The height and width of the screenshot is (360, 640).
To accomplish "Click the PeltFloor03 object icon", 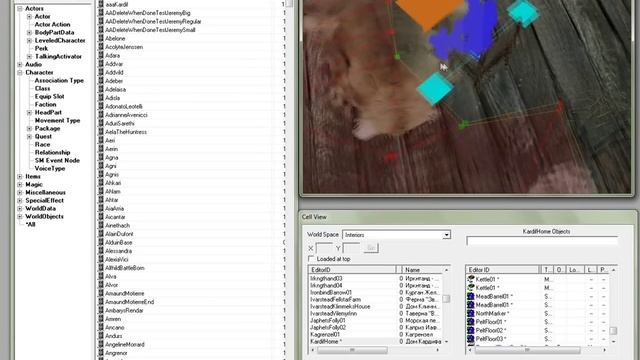I will click(471, 339).
